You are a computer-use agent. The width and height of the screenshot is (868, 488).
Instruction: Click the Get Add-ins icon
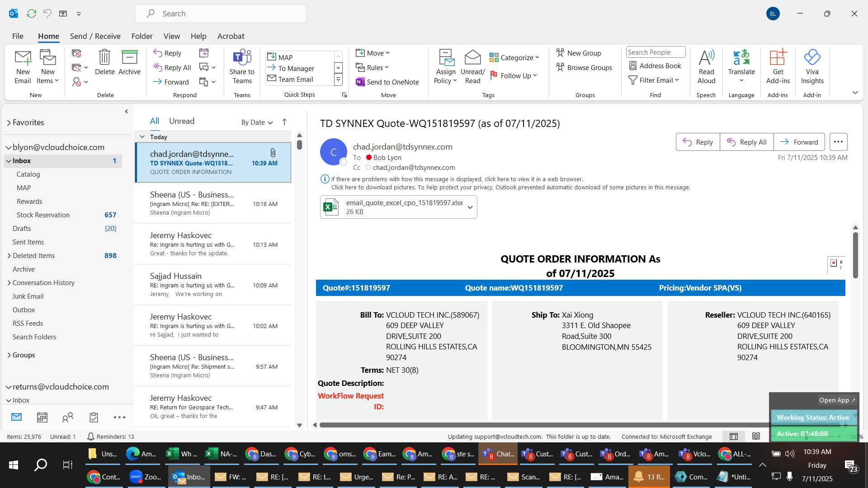point(778,67)
